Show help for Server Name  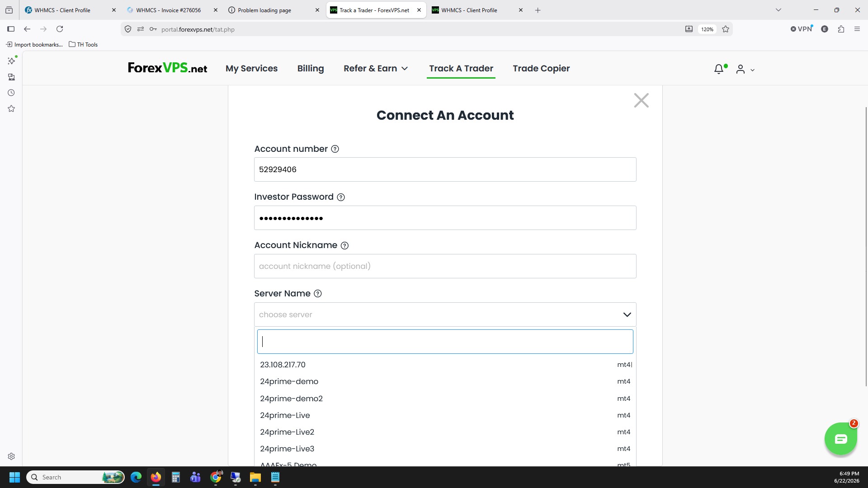318,294
